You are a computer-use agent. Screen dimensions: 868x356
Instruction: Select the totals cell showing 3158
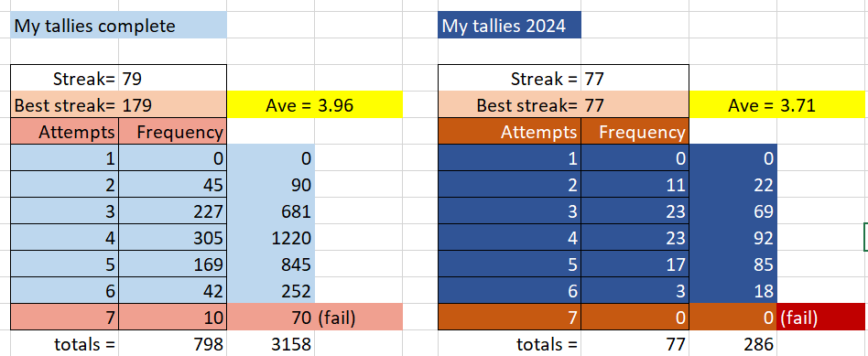tap(271, 344)
